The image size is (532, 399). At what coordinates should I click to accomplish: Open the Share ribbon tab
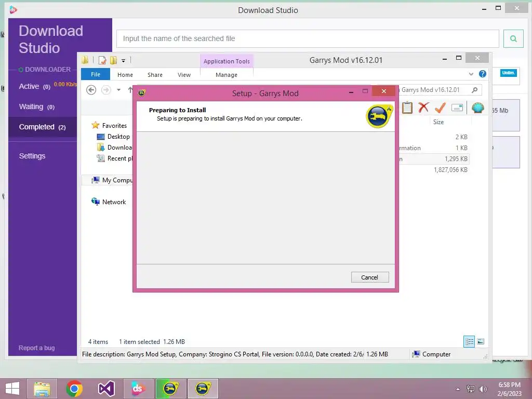pos(155,75)
